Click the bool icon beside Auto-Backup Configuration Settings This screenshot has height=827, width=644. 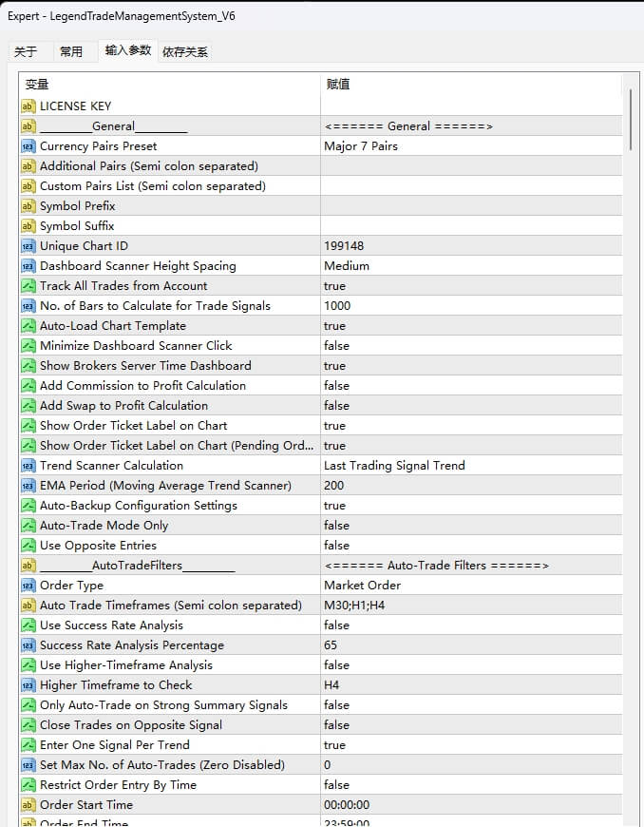pyautogui.click(x=28, y=506)
